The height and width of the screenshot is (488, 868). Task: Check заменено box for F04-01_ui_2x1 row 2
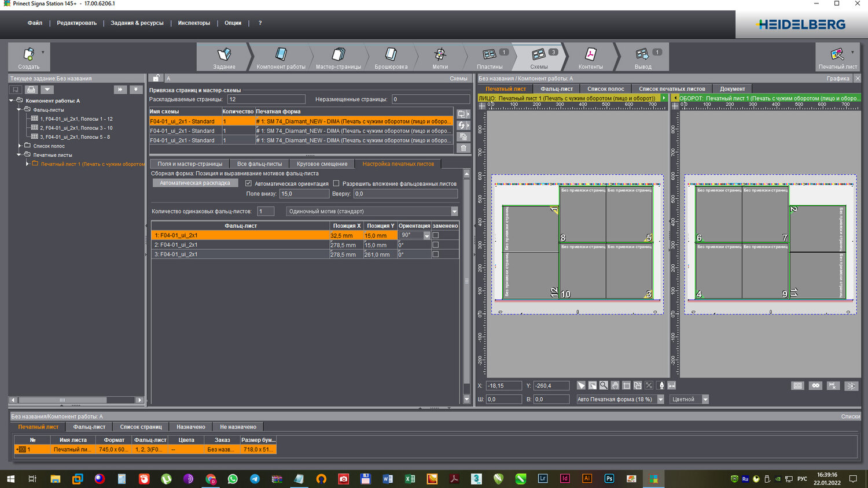[436, 245]
